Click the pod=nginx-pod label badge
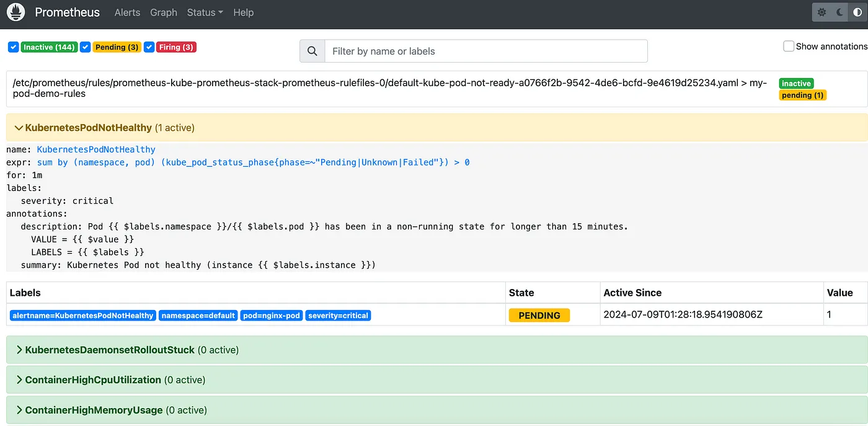The width and height of the screenshot is (868, 426). point(272,316)
